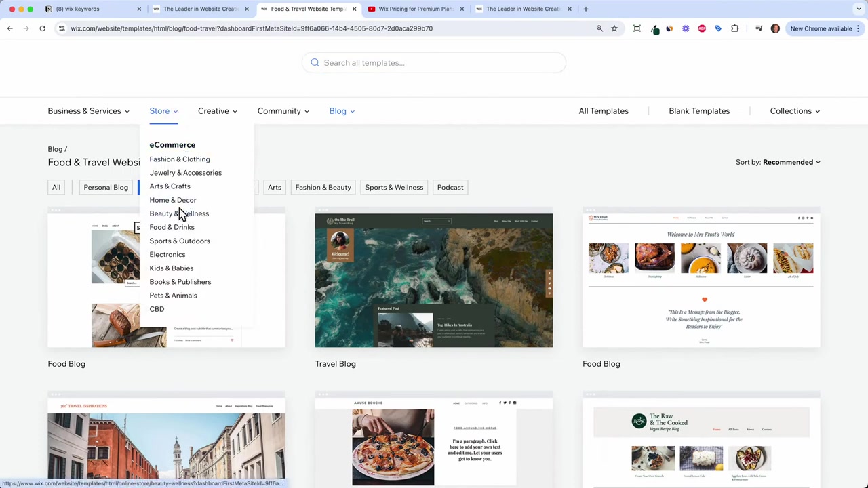
Task: Bookmark this page with the star icon
Action: (x=614, y=28)
